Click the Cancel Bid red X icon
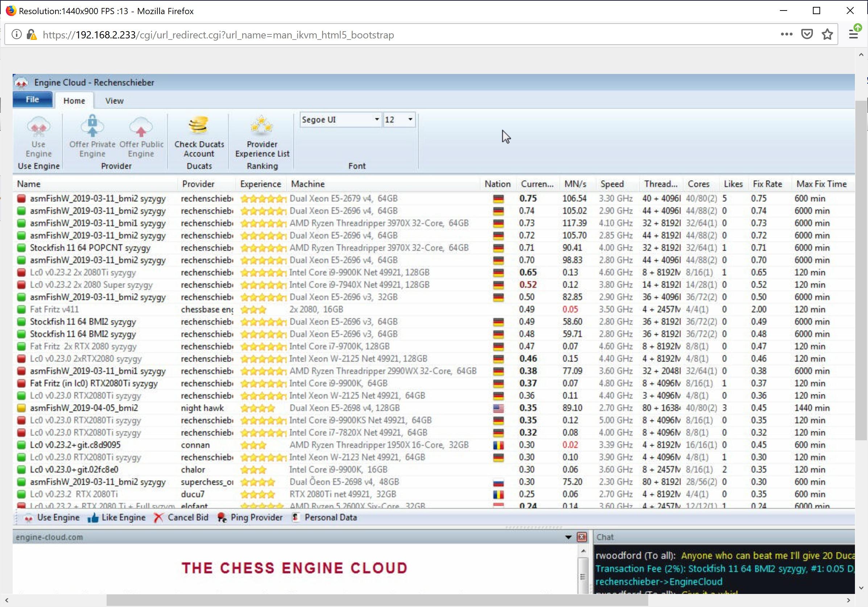The image size is (868, 607). pos(158,518)
